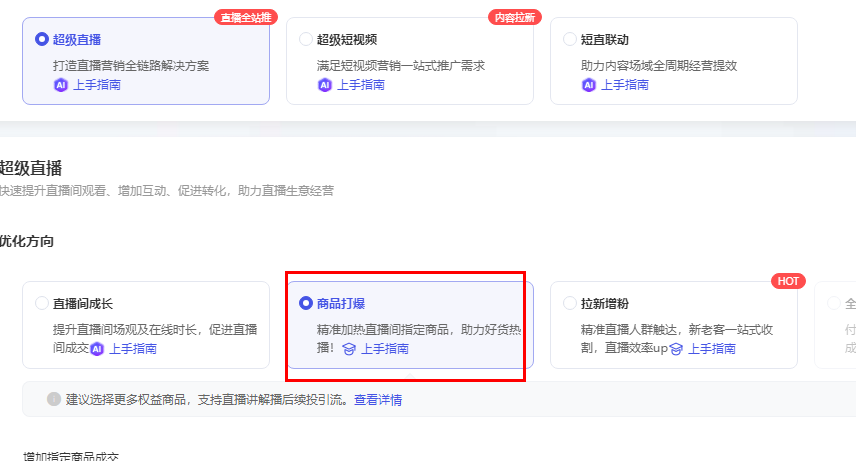Open 上手指南 link under 短直联动

[625, 85]
